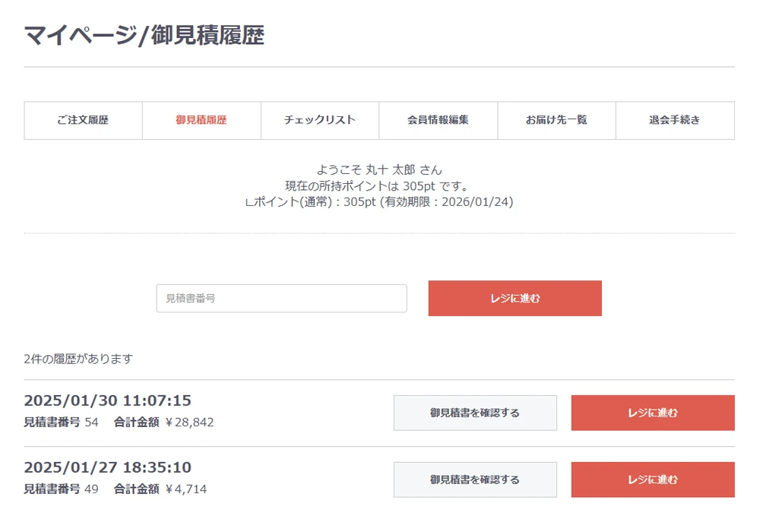Focus the 見積書番号 input field
The height and width of the screenshot is (532, 760).
282,299
